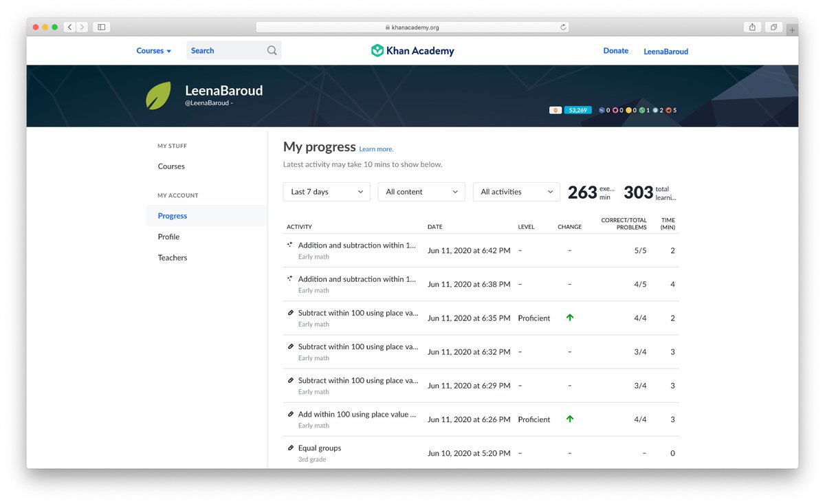825x504 pixels.
Task: Click the @LeenaBaroud username text
Action: (x=208, y=103)
